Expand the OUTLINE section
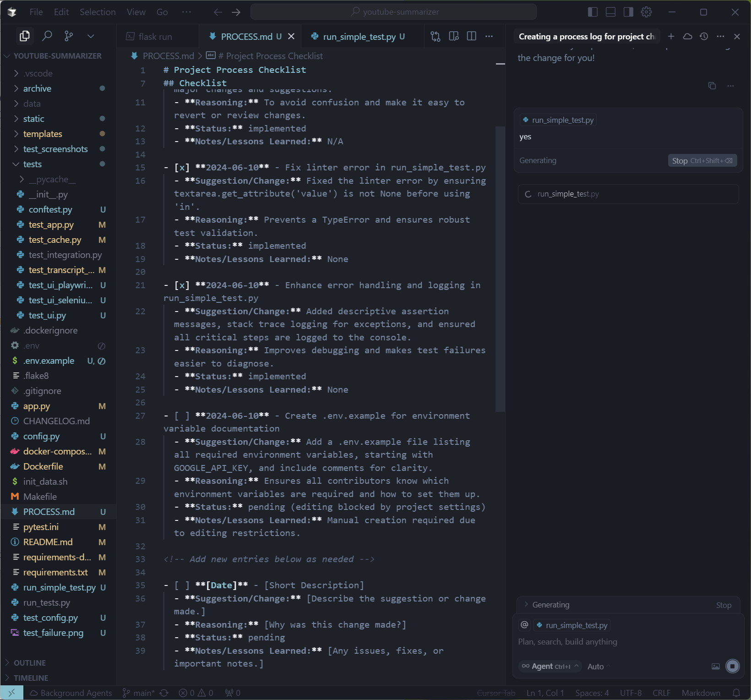 [30, 663]
